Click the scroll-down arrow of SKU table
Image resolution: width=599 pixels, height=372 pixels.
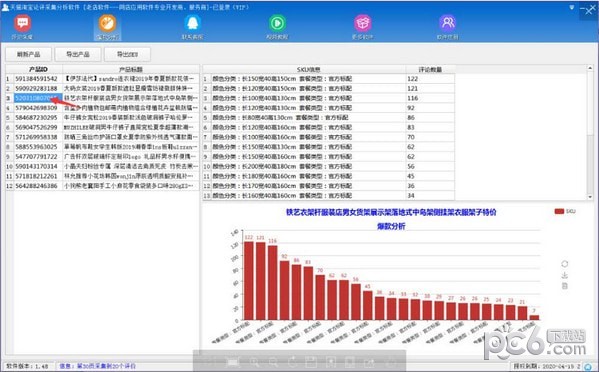pos(590,197)
